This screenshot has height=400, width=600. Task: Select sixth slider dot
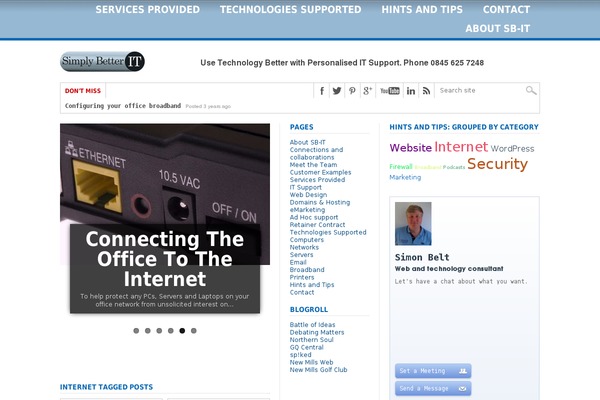(x=194, y=331)
